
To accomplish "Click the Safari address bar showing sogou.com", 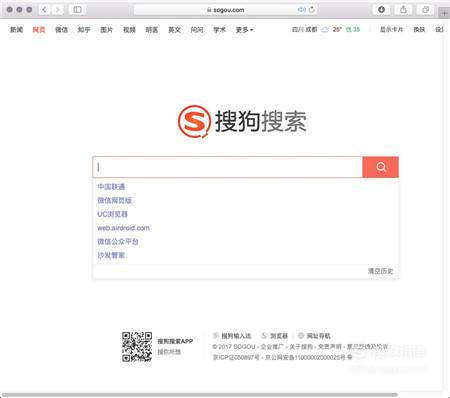I will (225, 10).
